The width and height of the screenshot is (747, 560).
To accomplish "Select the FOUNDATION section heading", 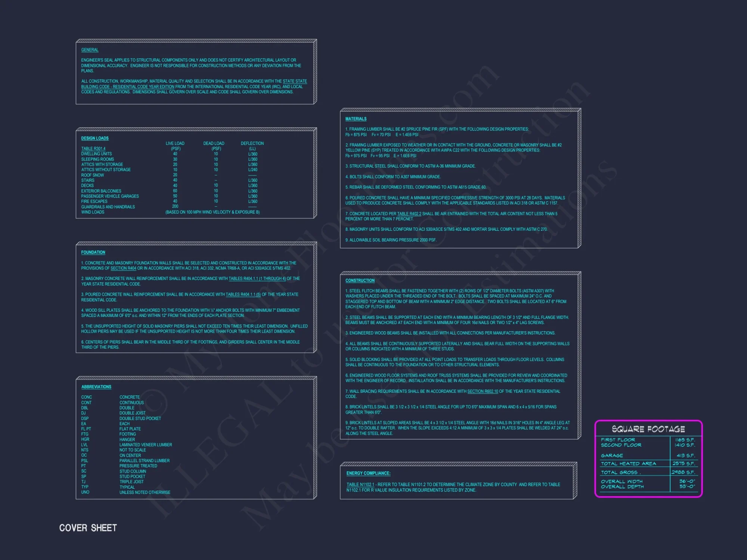I will tap(93, 252).
